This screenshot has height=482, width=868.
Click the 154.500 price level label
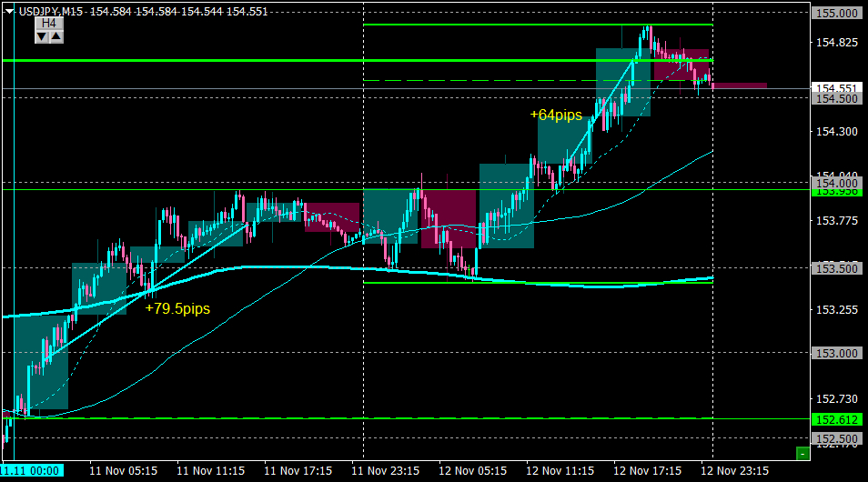point(837,99)
